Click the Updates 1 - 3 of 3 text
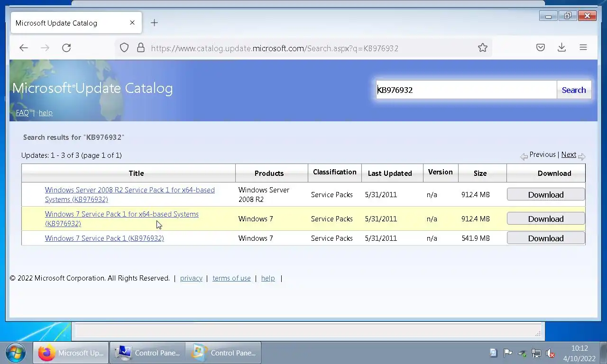607x364 pixels. pos(72,155)
